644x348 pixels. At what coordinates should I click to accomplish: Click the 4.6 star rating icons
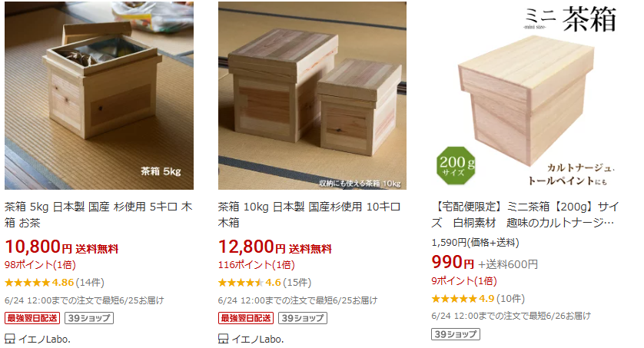[x=241, y=283]
